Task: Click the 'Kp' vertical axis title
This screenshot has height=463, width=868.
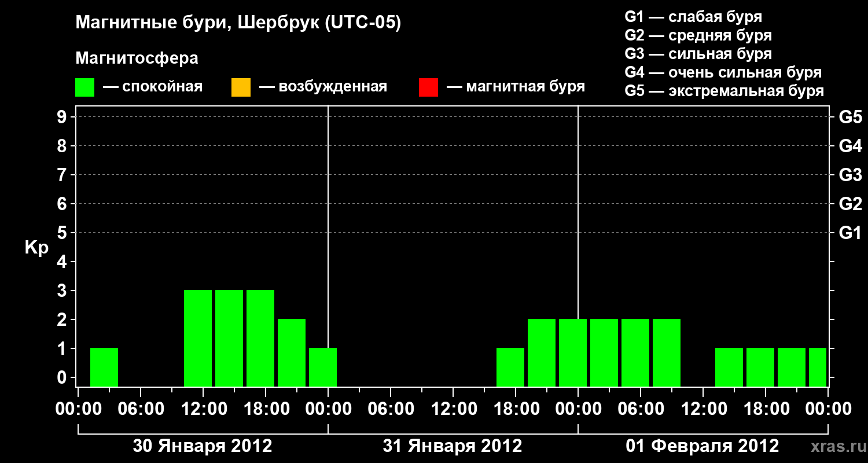Action: click(x=36, y=248)
